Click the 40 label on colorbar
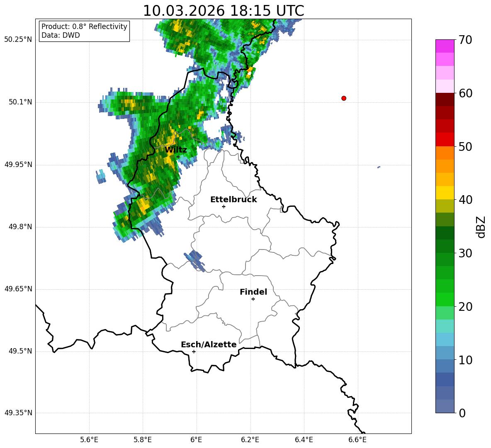Viewport: 491px width, 448px height. (465, 200)
